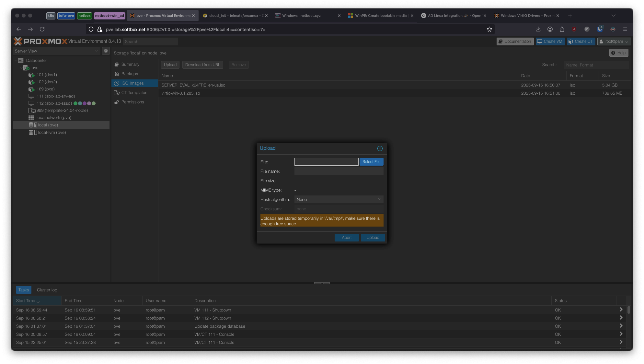Collapse the Datacenter tree node
This screenshot has width=644, height=364.
click(x=16, y=61)
